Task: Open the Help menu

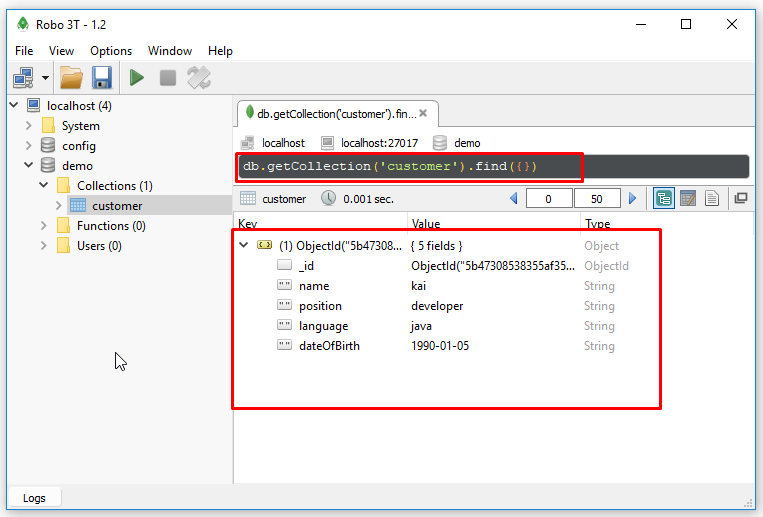Action: tap(220, 51)
